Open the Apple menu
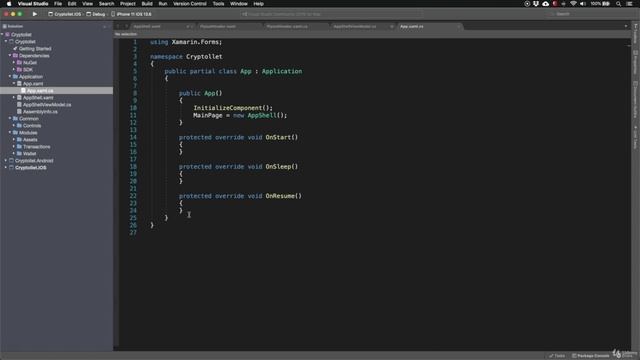The width and height of the screenshot is (640, 360). tap(9, 4)
